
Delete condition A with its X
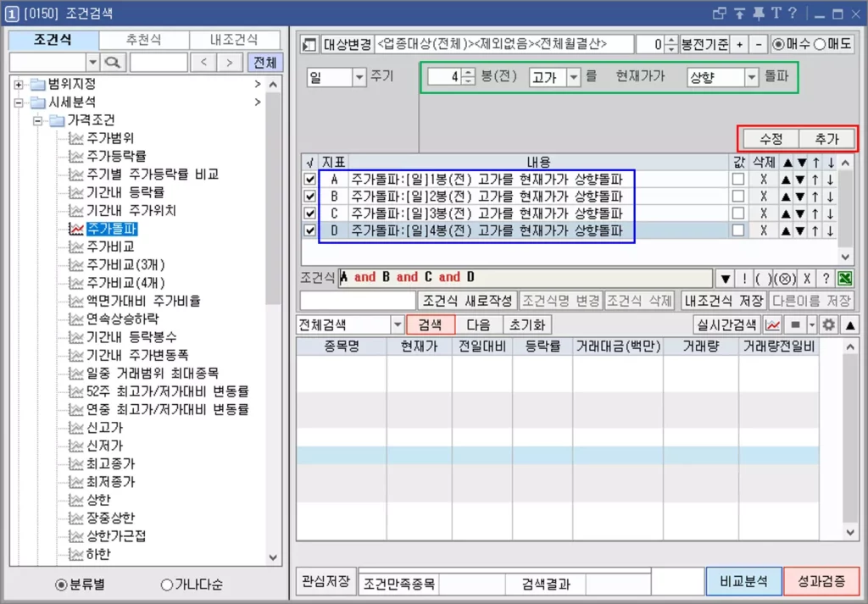click(764, 180)
